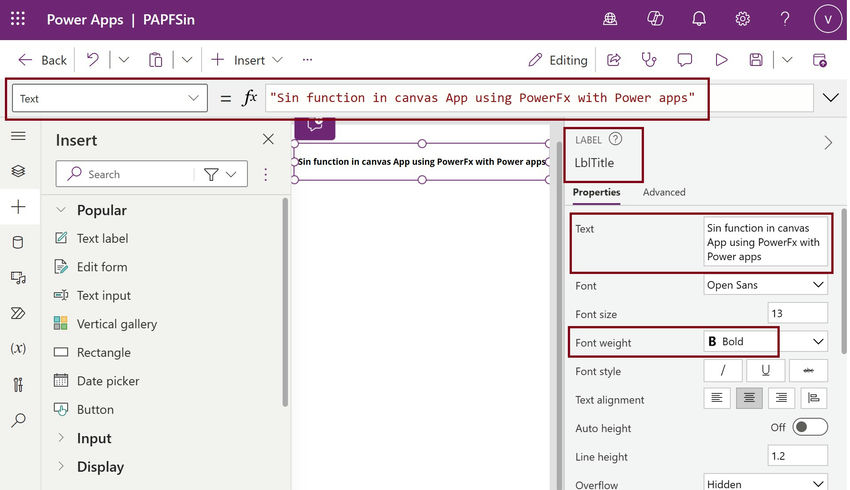Click into the formula bar text

[x=539, y=98]
